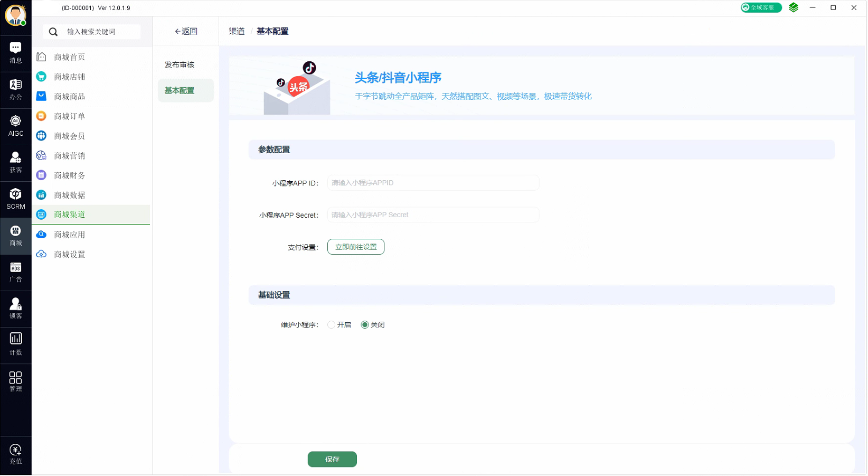
Task: Click the 商城店铺 shop icon
Action: [41, 77]
